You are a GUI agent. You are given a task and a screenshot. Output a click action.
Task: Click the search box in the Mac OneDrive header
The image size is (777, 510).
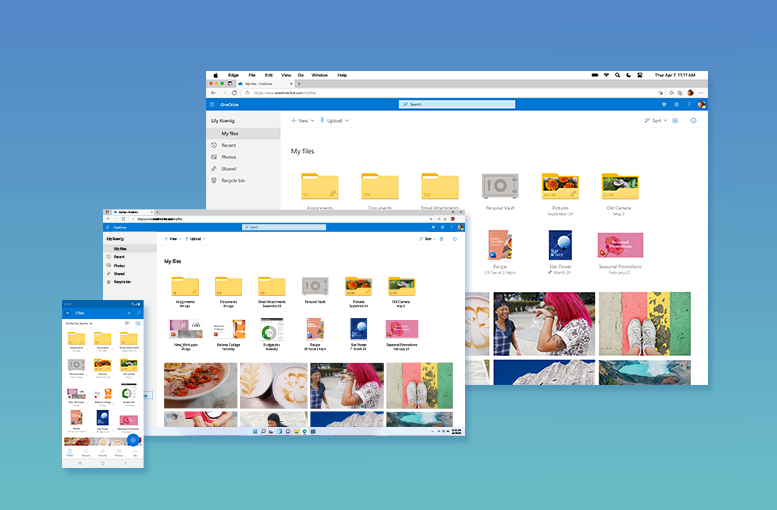pos(457,104)
